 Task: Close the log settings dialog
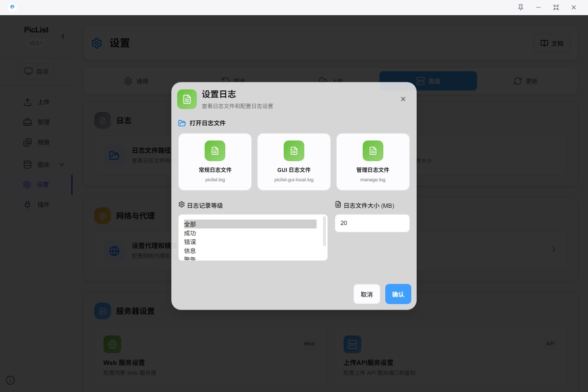(403, 99)
